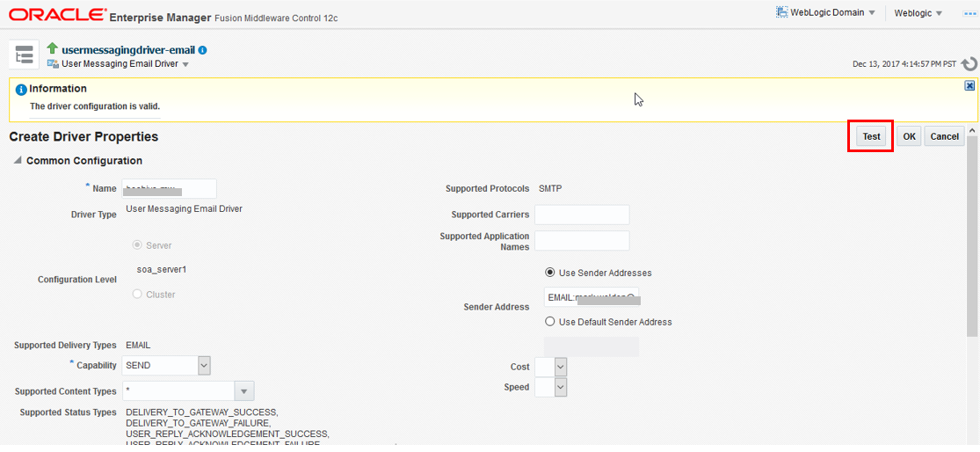Select Use Default Sender Address radio
Screen dimensions: 980x452
[550, 322]
